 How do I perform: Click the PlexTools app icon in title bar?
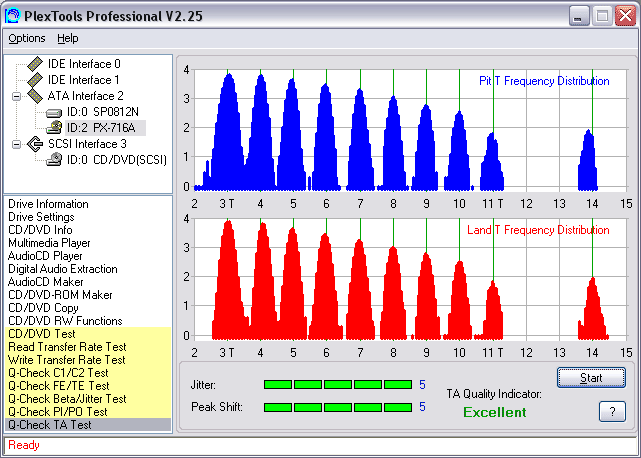[12, 16]
